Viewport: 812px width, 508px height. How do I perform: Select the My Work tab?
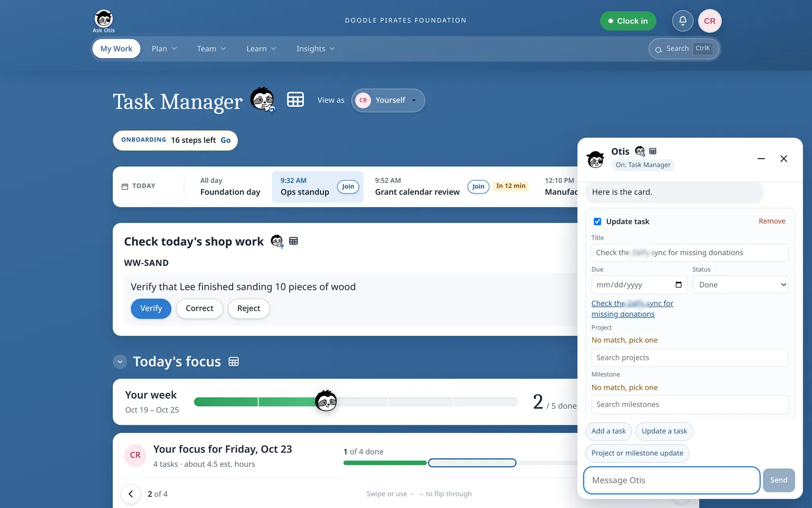[x=116, y=49]
